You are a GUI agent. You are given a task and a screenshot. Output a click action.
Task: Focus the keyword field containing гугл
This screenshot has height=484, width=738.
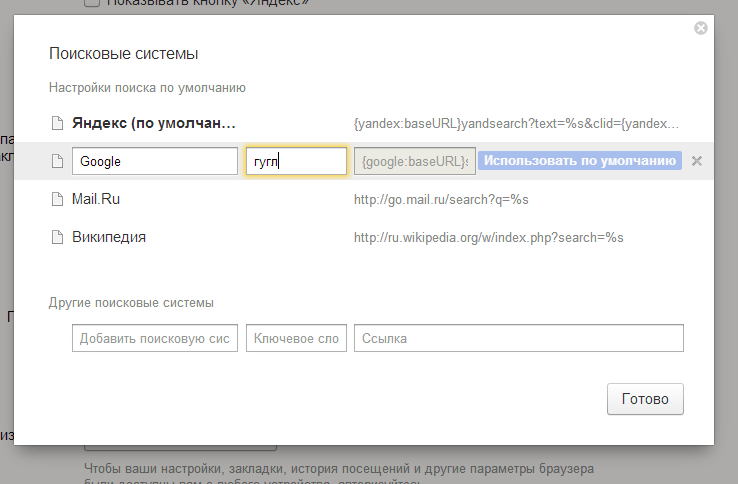pos(297,161)
